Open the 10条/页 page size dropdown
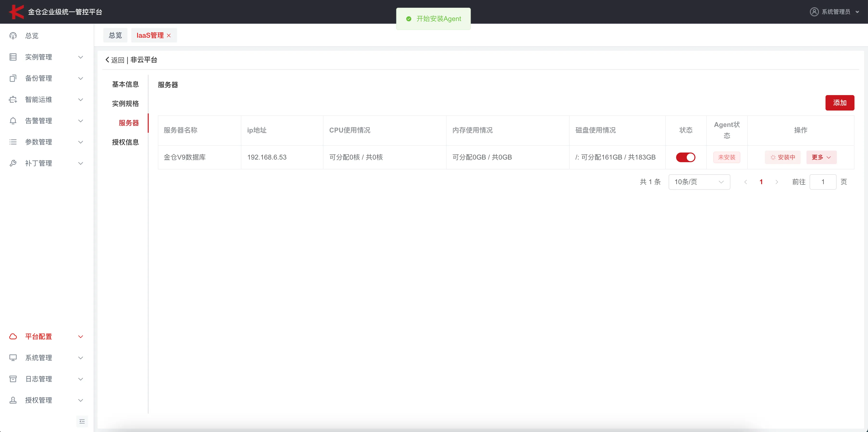Image resolution: width=868 pixels, height=432 pixels. click(699, 182)
